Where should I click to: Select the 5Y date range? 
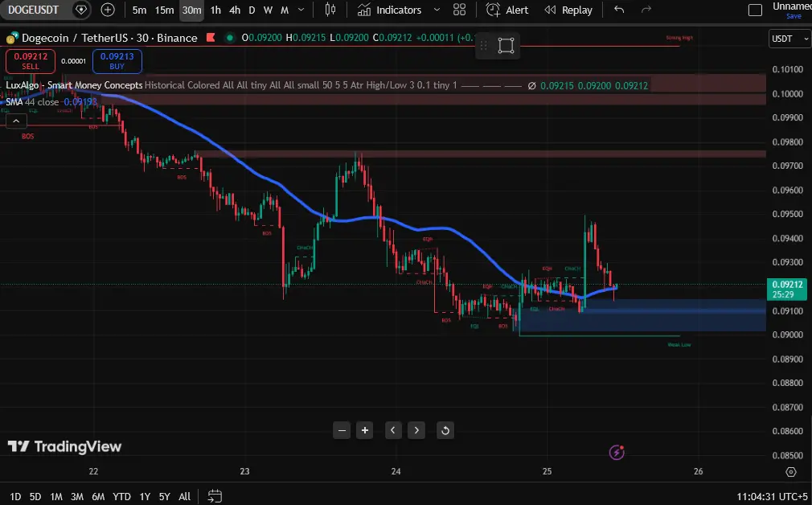[x=165, y=496]
